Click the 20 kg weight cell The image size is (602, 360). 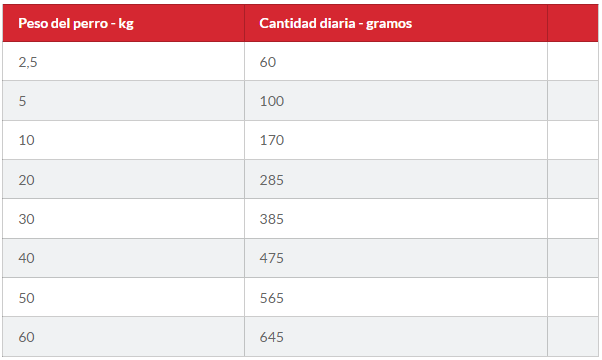tap(123, 179)
